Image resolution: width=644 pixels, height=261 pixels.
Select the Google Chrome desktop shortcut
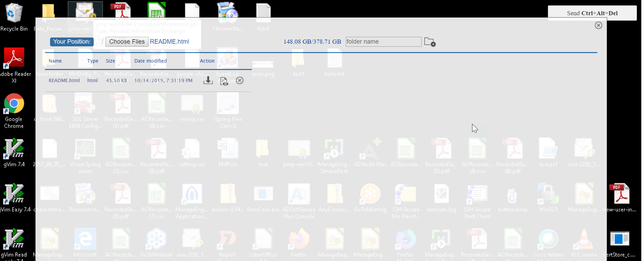pos(14,111)
